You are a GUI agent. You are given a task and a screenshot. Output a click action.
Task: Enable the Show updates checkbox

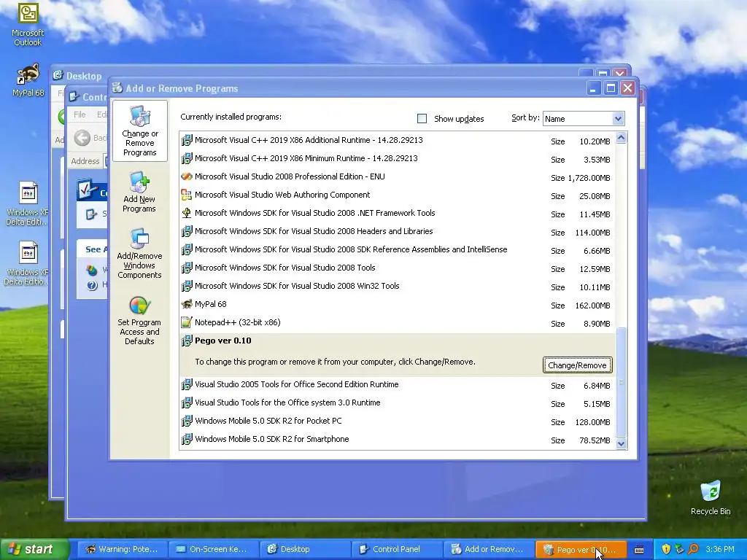422,119
